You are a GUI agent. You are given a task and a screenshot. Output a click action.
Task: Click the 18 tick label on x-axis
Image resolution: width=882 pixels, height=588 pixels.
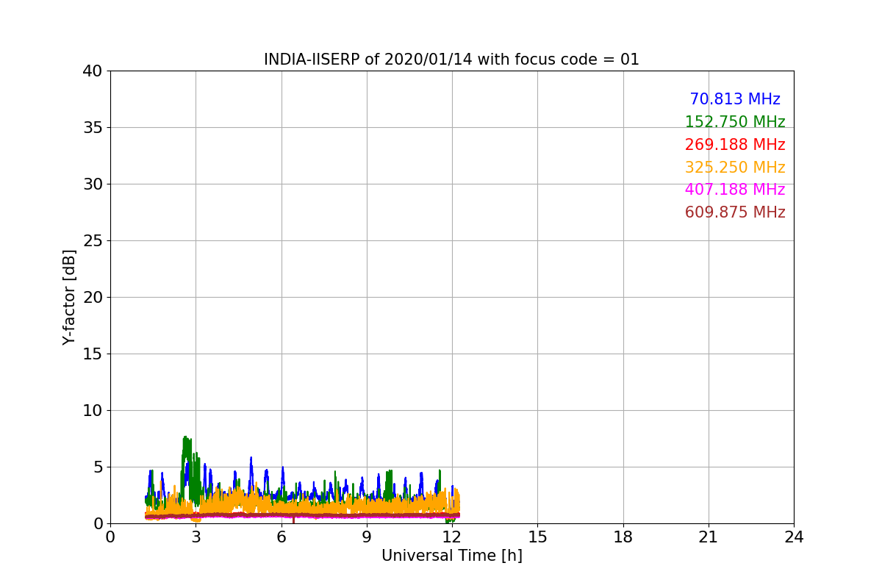pos(623,537)
